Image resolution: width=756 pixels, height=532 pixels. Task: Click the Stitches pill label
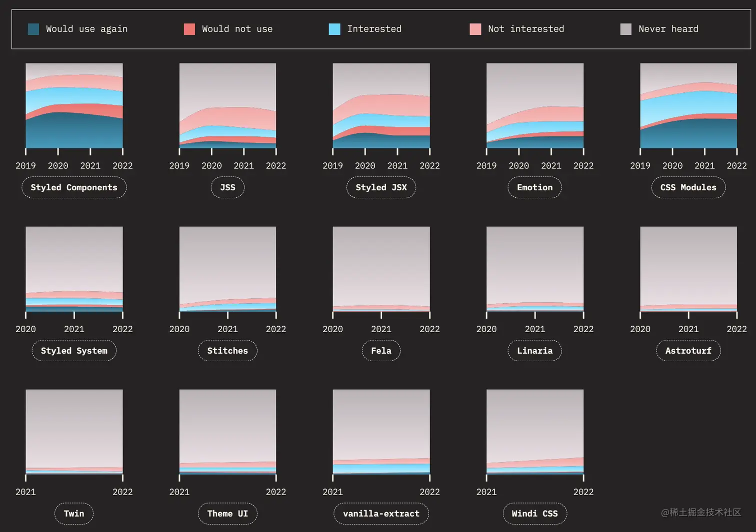[x=227, y=351]
